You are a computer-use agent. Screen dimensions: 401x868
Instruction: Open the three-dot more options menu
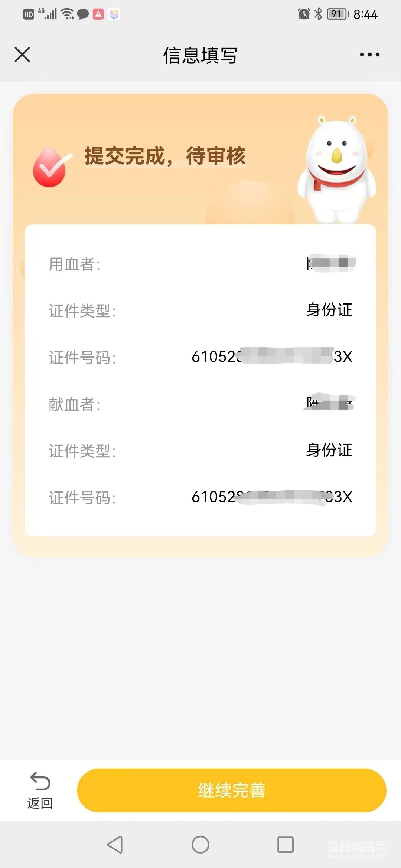click(x=370, y=55)
